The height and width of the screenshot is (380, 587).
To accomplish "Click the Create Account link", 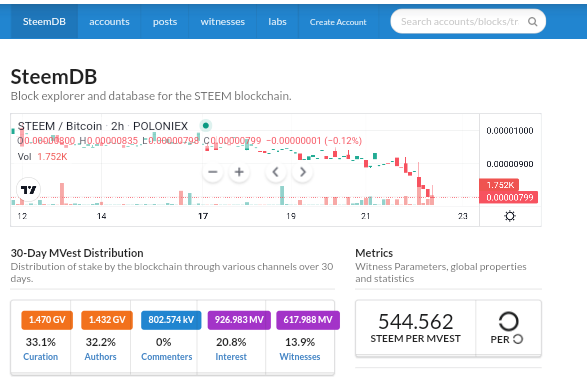I will point(338,22).
